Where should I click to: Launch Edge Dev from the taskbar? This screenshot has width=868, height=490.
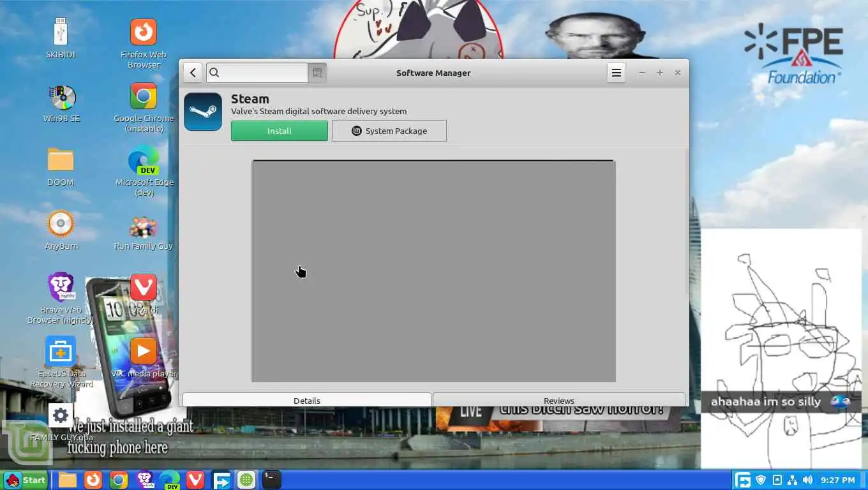click(x=170, y=480)
